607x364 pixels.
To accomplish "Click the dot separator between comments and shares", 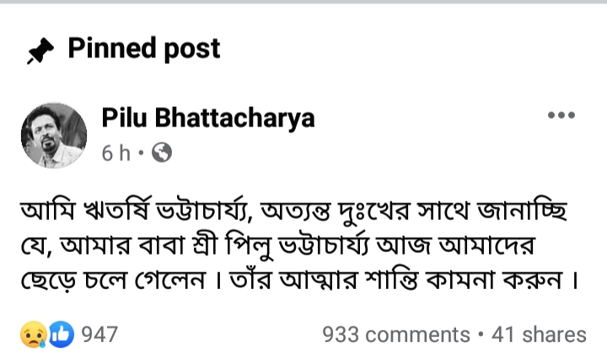I will click(x=480, y=335).
